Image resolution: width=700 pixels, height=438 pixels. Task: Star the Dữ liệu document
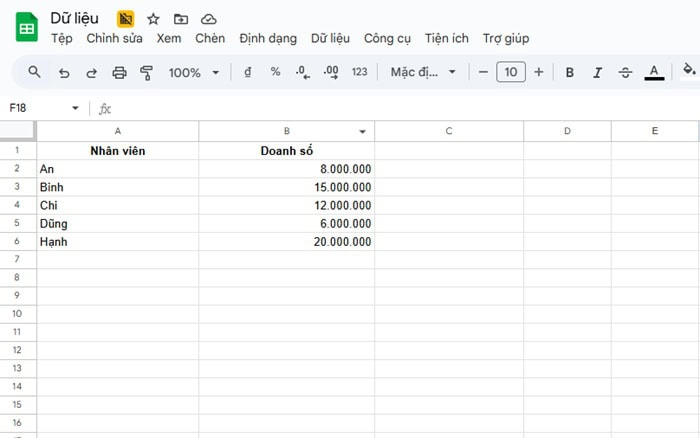(153, 19)
